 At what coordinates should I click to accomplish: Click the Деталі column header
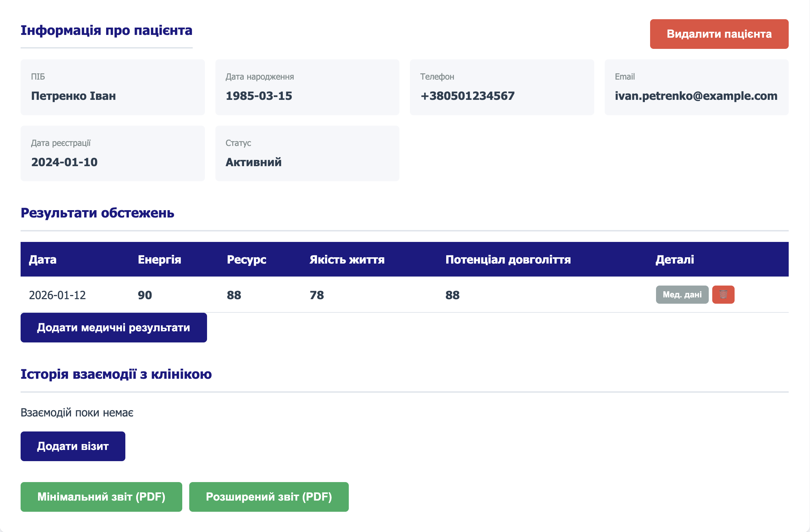[x=675, y=259]
